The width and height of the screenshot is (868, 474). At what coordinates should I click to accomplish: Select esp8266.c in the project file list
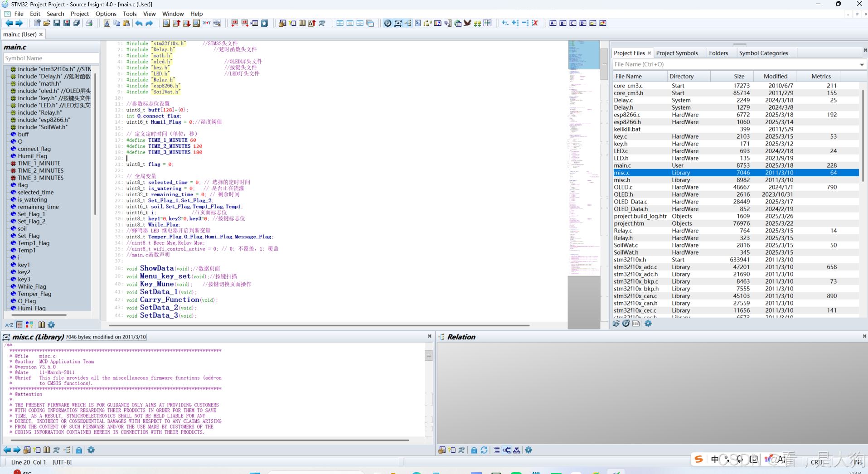(736, 115)
